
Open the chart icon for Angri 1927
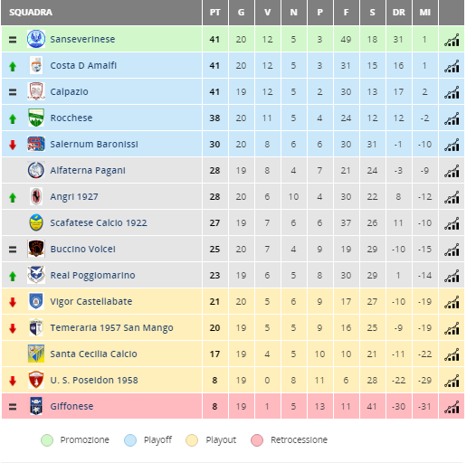tap(452, 197)
